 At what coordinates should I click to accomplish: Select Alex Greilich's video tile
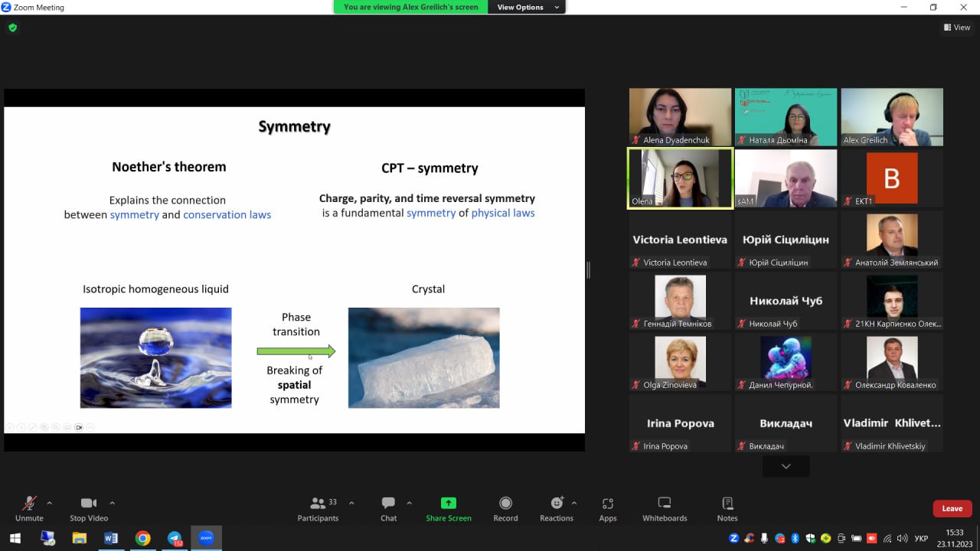tap(892, 117)
